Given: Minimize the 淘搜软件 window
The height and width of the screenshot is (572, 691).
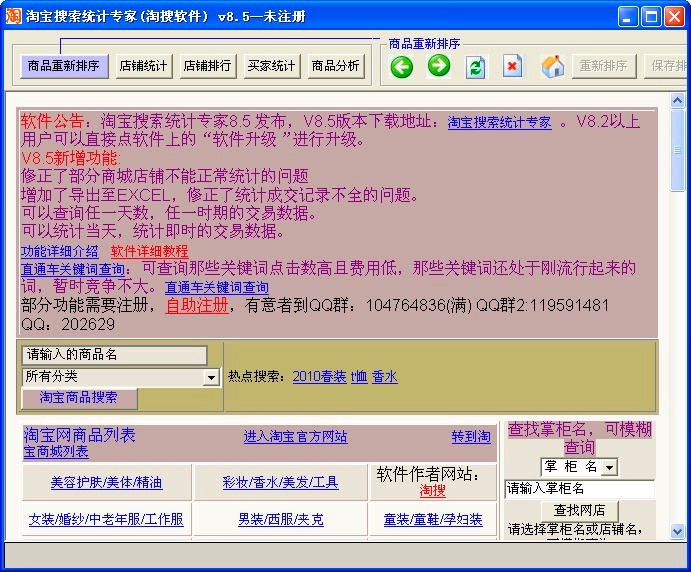Looking at the screenshot, I should click(x=628, y=17).
